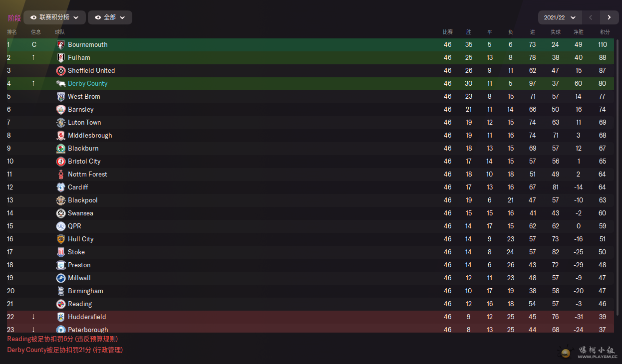Toggle the eye icon beside 全部
The height and width of the screenshot is (364, 622).
pyautogui.click(x=98, y=17)
